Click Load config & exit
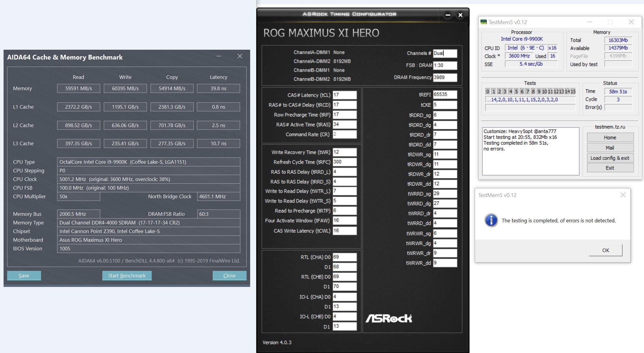 coord(610,158)
